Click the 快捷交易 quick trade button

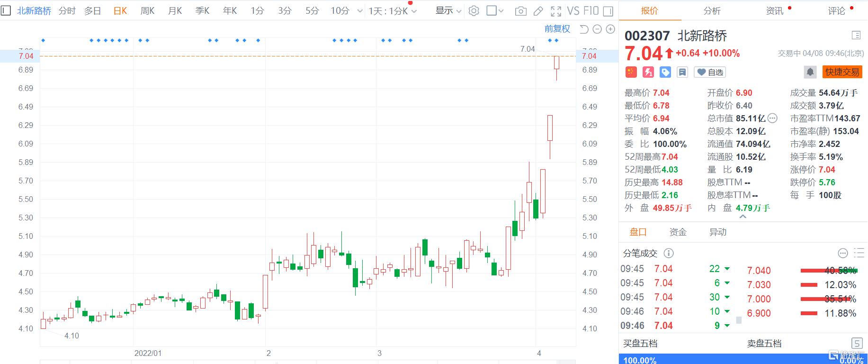pos(842,72)
